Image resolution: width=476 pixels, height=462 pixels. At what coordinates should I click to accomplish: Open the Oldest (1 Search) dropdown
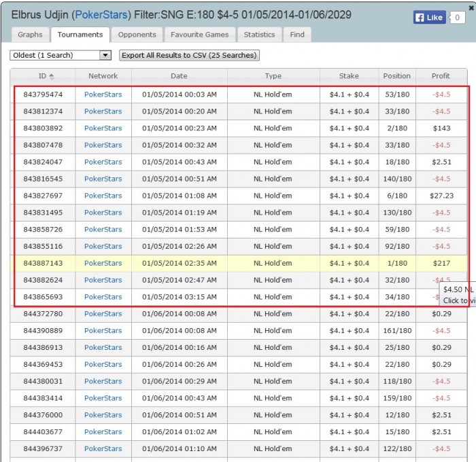tap(61, 55)
